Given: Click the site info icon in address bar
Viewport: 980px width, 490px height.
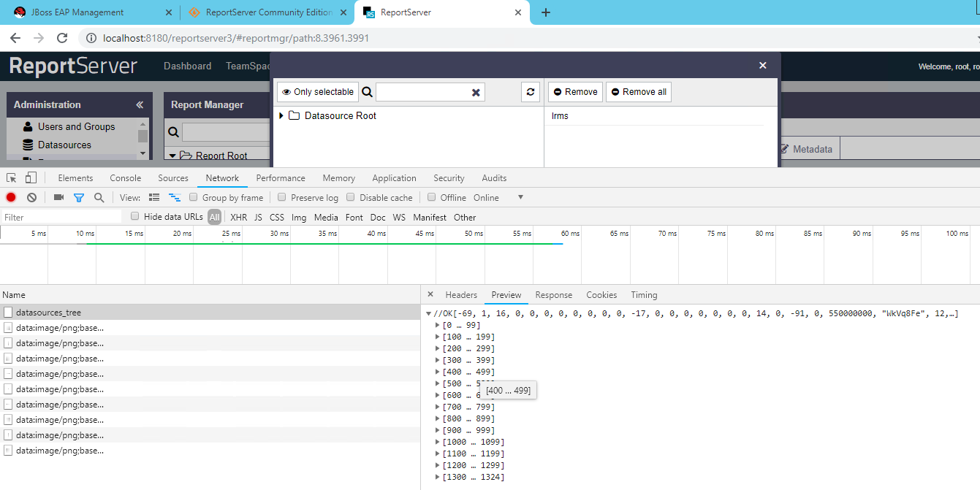Looking at the screenshot, I should point(91,38).
